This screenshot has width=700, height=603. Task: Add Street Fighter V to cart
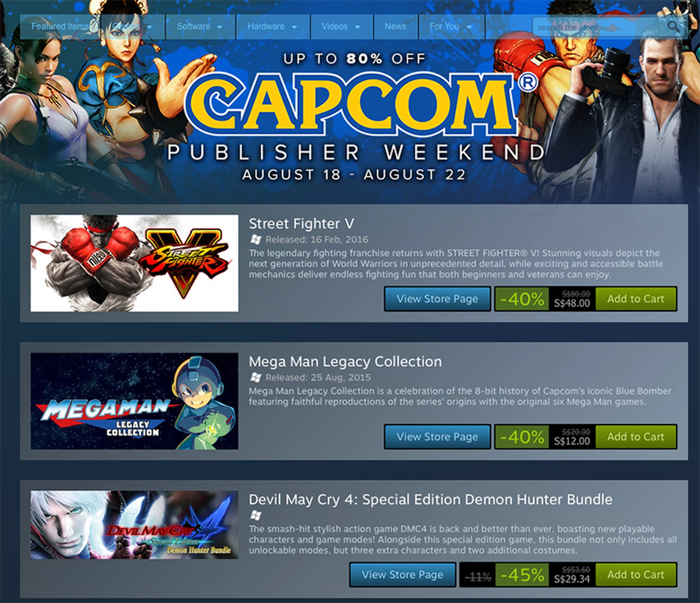tap(636, 299)
